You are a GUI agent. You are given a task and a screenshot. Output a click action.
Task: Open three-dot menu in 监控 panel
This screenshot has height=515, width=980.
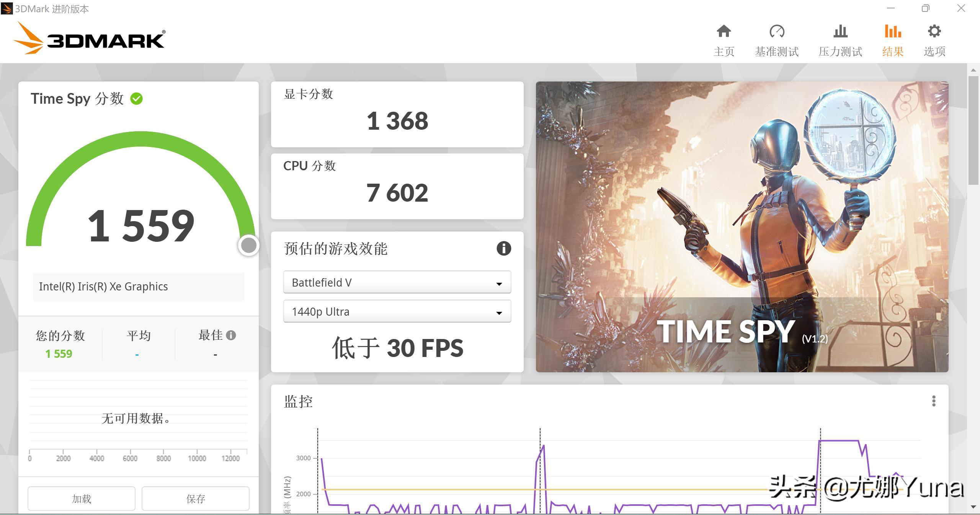[934, 401]
